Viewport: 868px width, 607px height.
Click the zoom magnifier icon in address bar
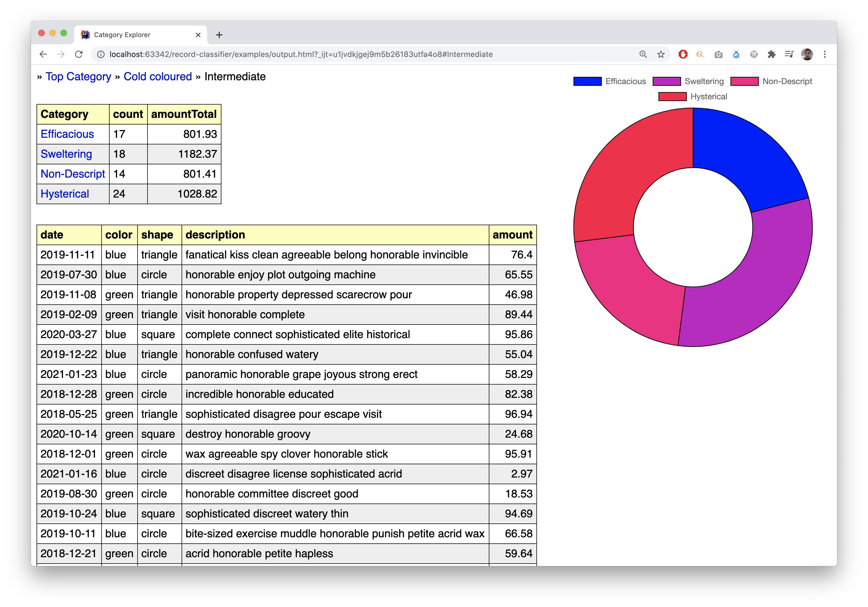[643, 55]
